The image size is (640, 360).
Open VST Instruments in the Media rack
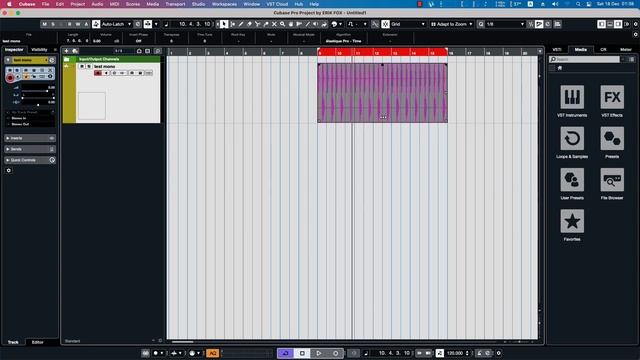572,97
